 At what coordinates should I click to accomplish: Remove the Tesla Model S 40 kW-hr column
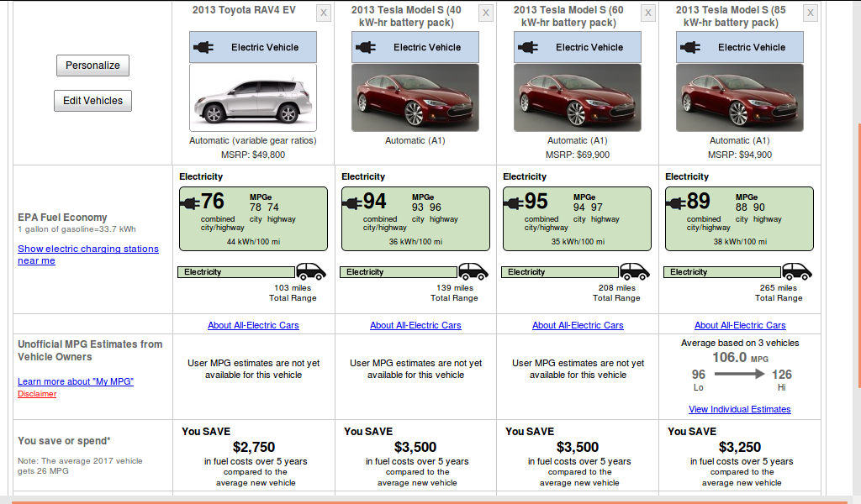coord(486,13)
